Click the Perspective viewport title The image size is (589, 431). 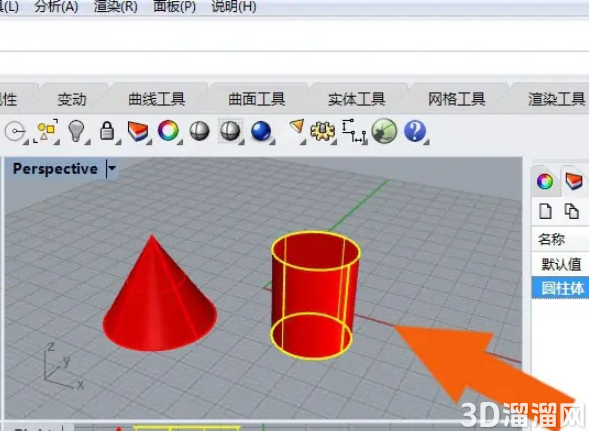[55, 169]
